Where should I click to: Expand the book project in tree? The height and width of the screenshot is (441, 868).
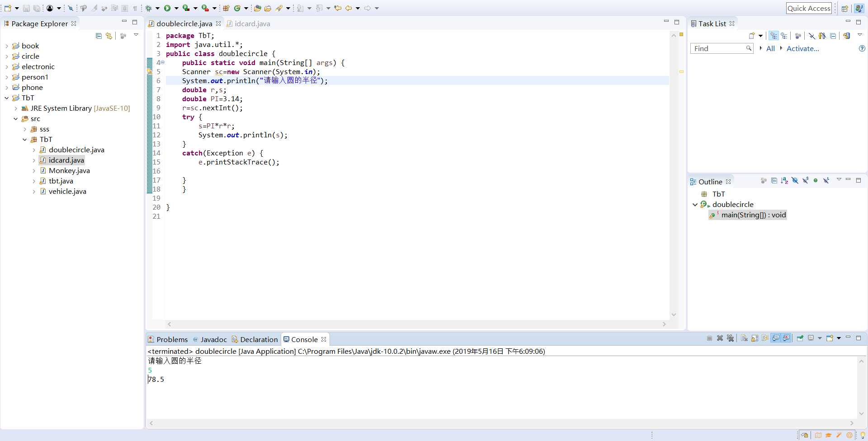pos(6,46)
